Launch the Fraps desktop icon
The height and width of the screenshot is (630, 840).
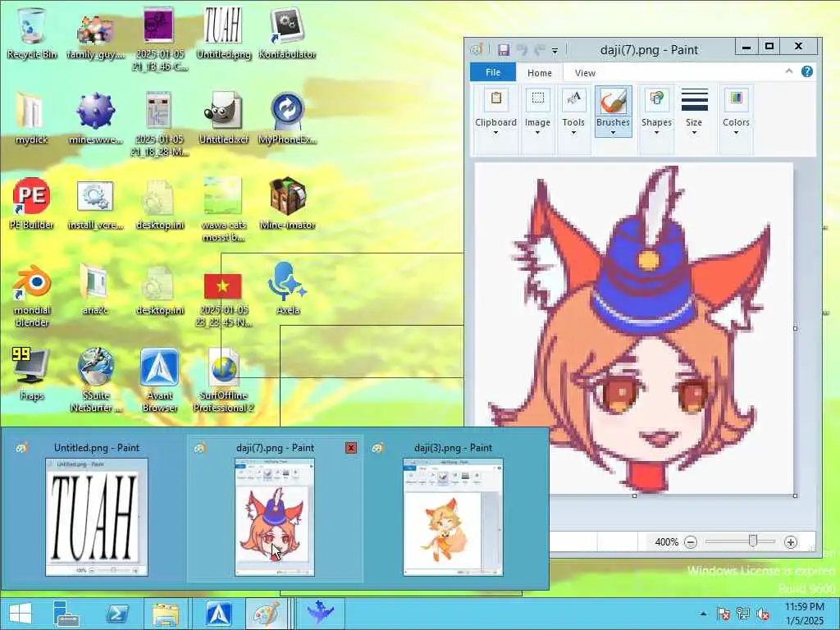[x=32, y=374]
